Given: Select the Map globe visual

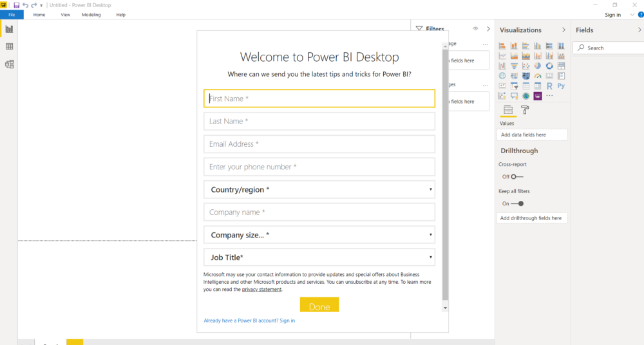Looking at the screenshot, I should click(x=502, y=76).
